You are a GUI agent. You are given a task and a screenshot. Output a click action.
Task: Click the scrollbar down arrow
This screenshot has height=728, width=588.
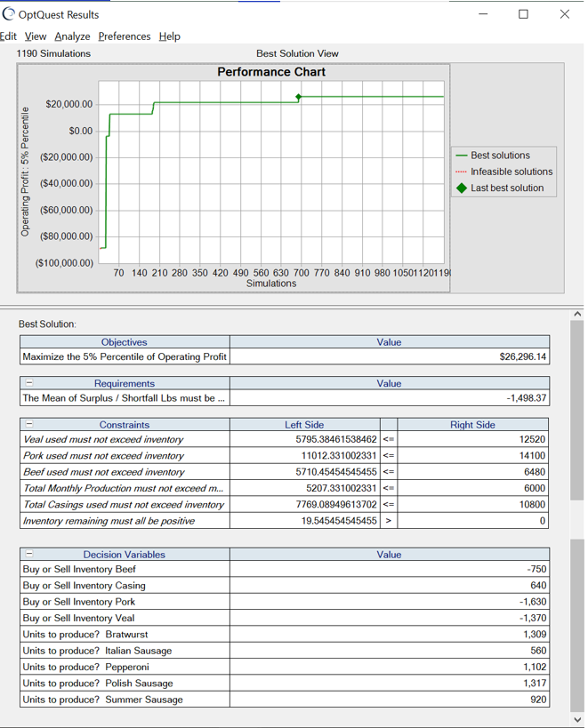coord(577,720)
